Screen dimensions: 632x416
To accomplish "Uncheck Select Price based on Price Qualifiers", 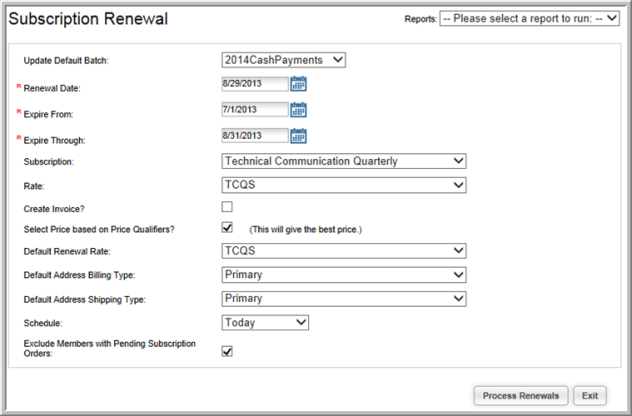I will (227, 227).
